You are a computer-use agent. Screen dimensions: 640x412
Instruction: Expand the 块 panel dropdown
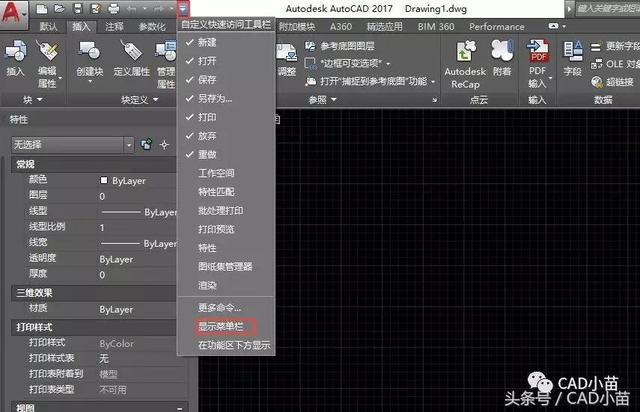[x=40, y=99]
